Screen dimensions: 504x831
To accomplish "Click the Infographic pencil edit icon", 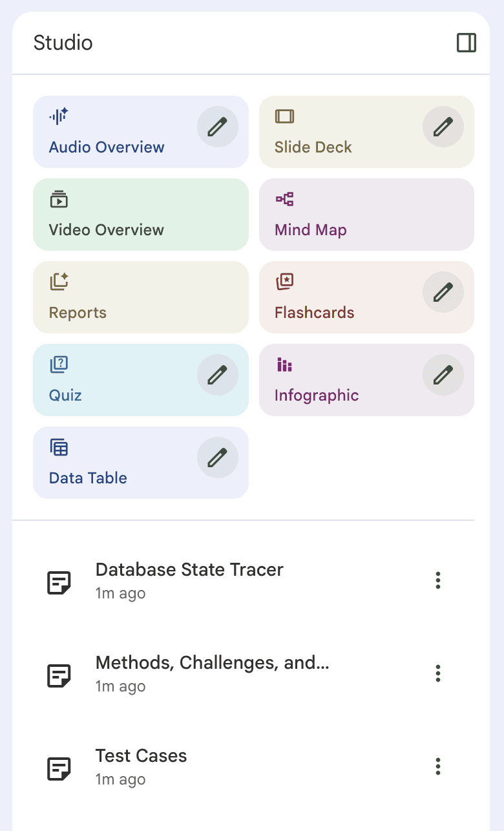I will click(443, 375).
